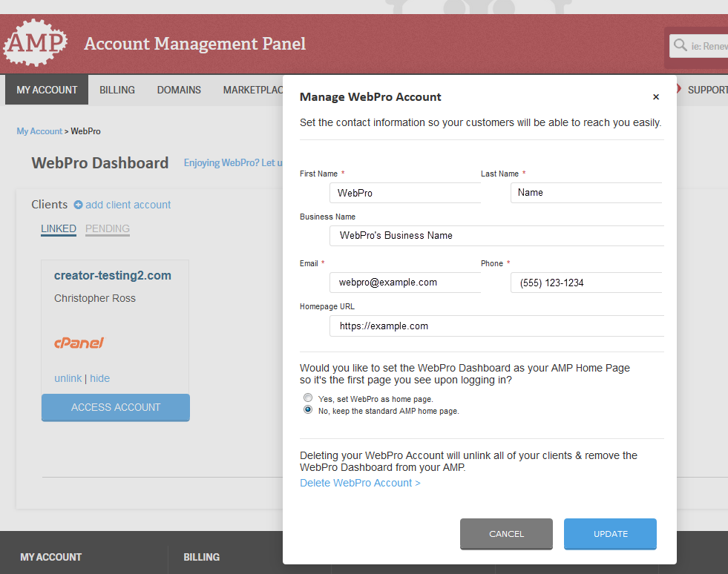Switch to the Pending clients tab

coord(108,228)
